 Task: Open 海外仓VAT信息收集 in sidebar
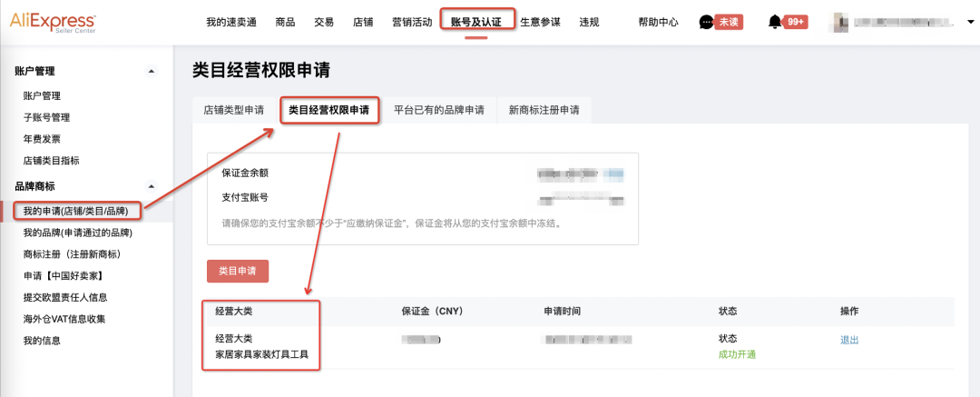(64, 319)
